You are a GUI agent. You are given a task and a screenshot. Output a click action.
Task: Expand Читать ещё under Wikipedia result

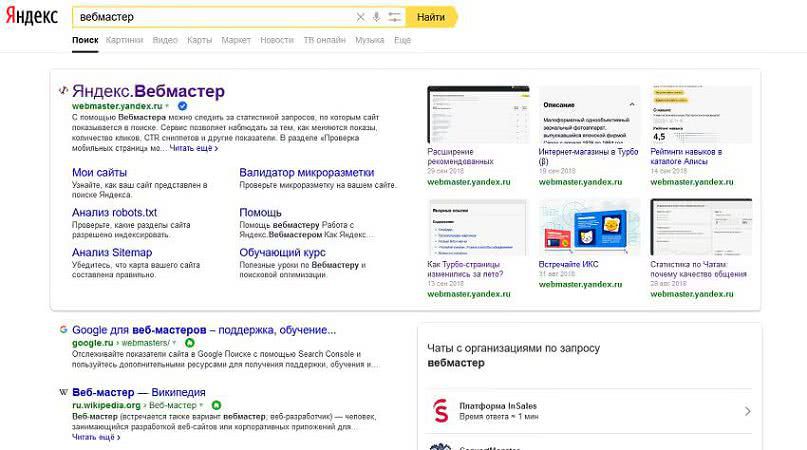tap(96, 437)
